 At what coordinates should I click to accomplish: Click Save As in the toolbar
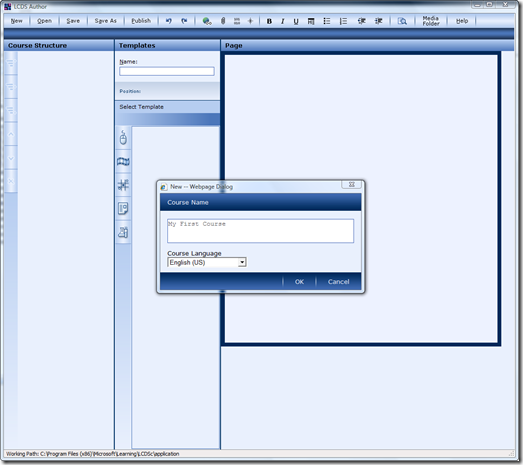(x=105, y=21)
